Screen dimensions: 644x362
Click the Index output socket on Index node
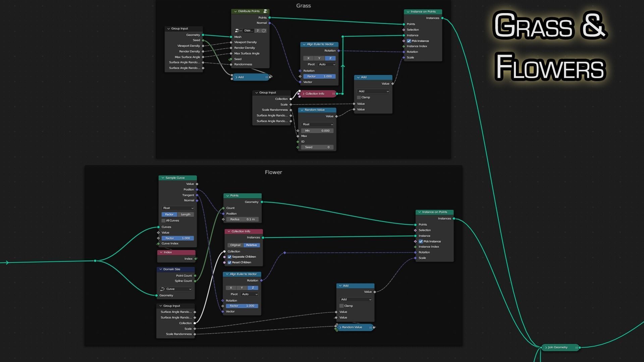[x=196, y=259]
